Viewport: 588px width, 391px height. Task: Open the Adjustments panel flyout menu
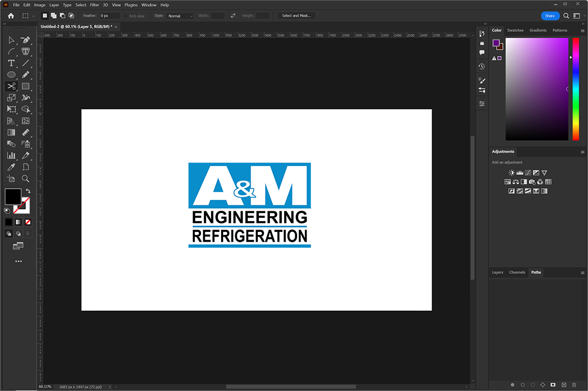582,152
